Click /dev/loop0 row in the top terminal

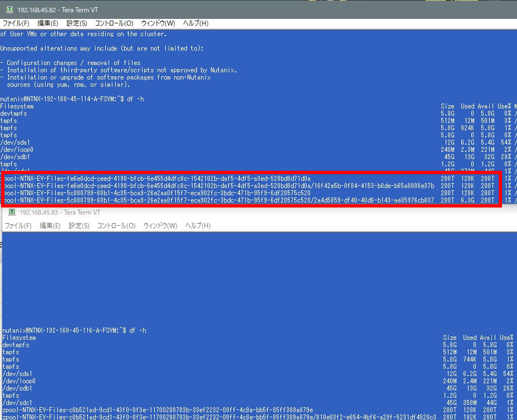coord(258,150)
